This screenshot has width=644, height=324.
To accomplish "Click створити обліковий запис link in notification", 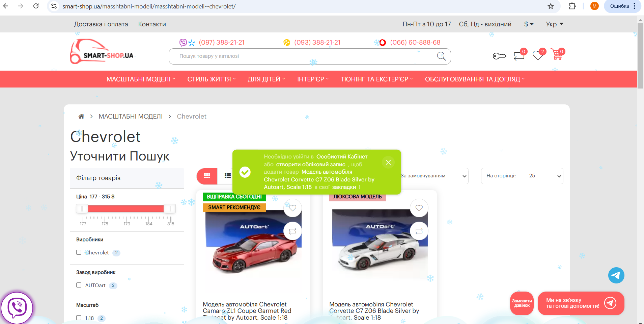I will [x=311, y=164].
